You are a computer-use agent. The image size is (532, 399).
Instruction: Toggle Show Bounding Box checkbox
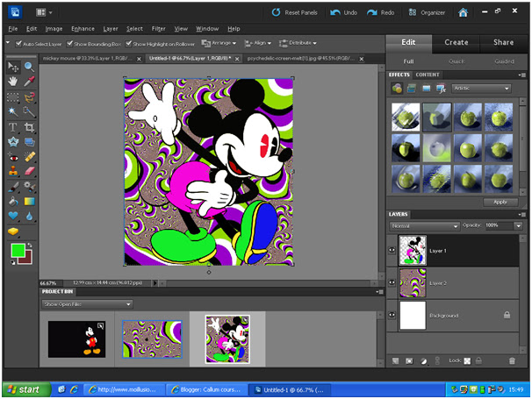pos(69,43)
